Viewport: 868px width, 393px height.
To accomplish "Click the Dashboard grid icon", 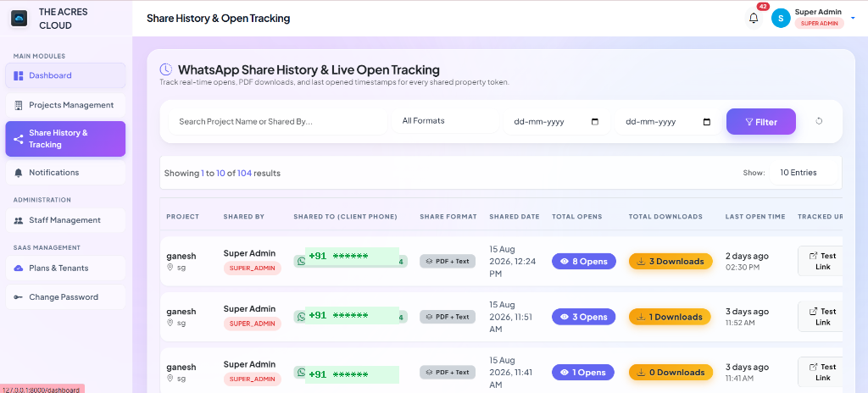I will point(19,76).
